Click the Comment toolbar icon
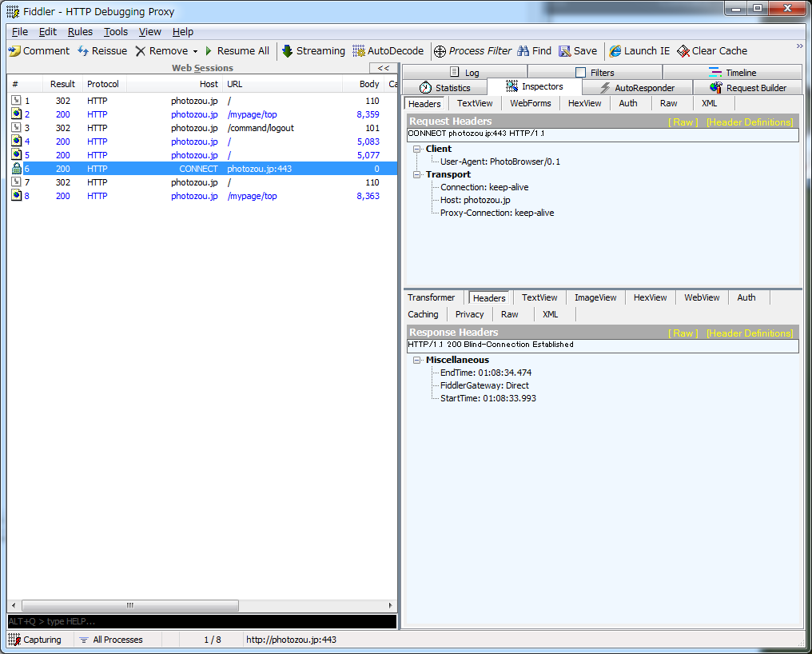The image size is (812, 654). coord(14,51)
